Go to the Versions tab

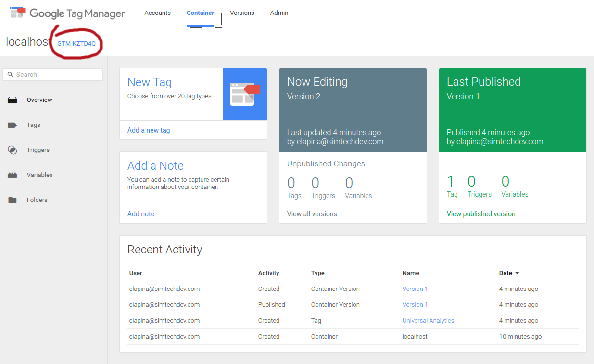(x=242, y=13)
